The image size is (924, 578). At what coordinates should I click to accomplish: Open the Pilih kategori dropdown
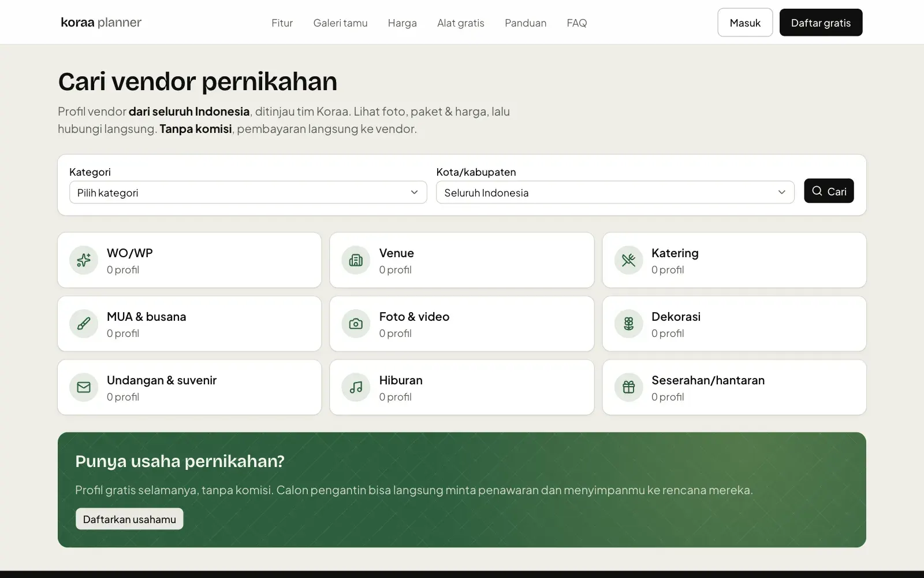[x=248, y=192]
